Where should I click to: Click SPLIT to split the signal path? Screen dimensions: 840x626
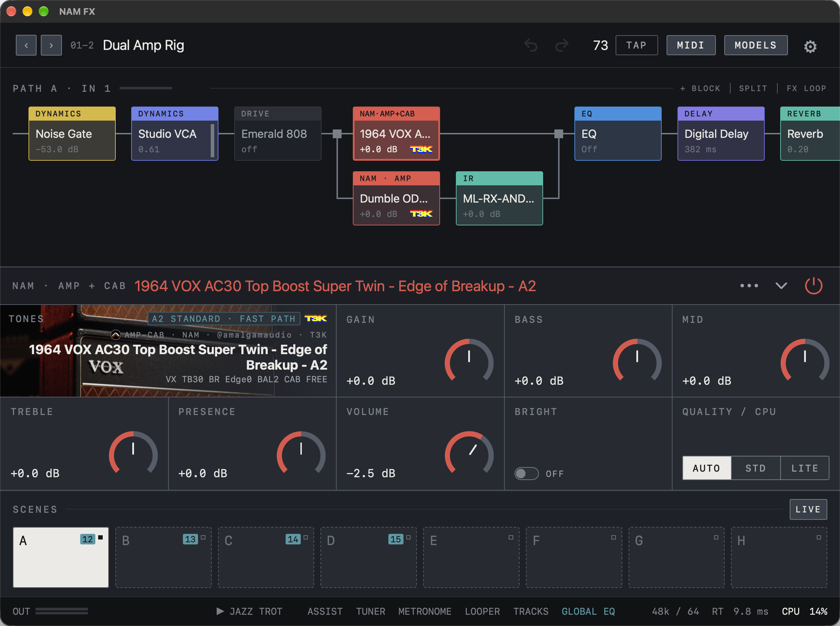tap(753, 88)
